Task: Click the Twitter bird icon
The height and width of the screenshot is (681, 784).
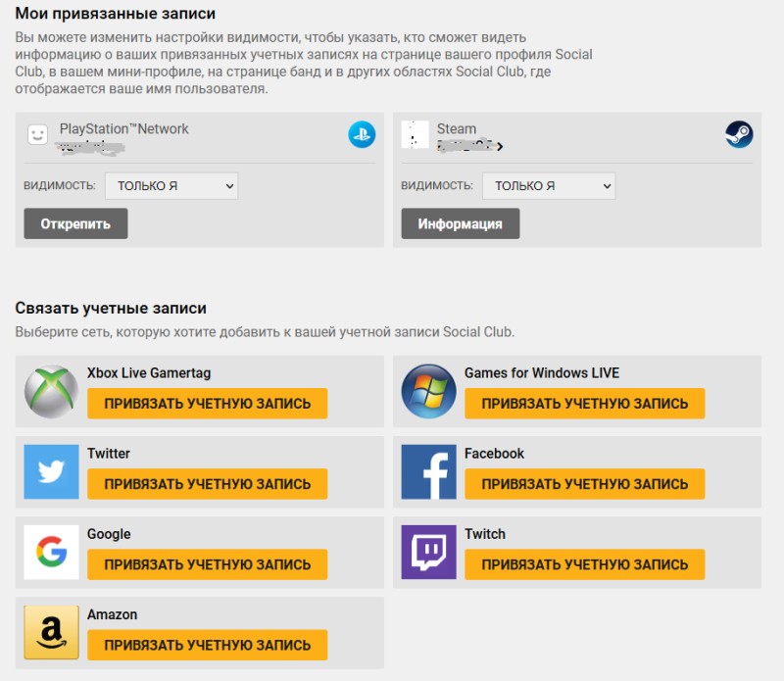Action: point(52,472)
